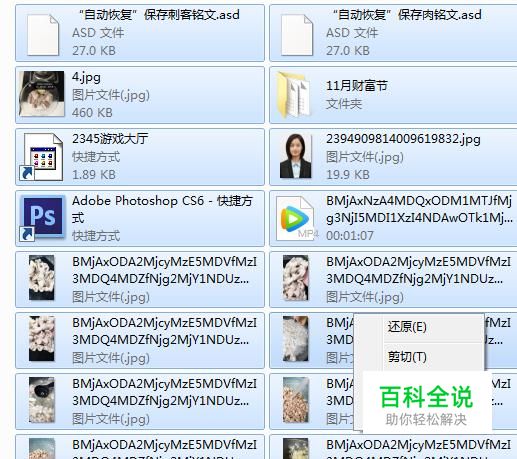Select the thumbnail showing a black ladle
The height and width of the screenshot is (459, 517).
(42, 400)
